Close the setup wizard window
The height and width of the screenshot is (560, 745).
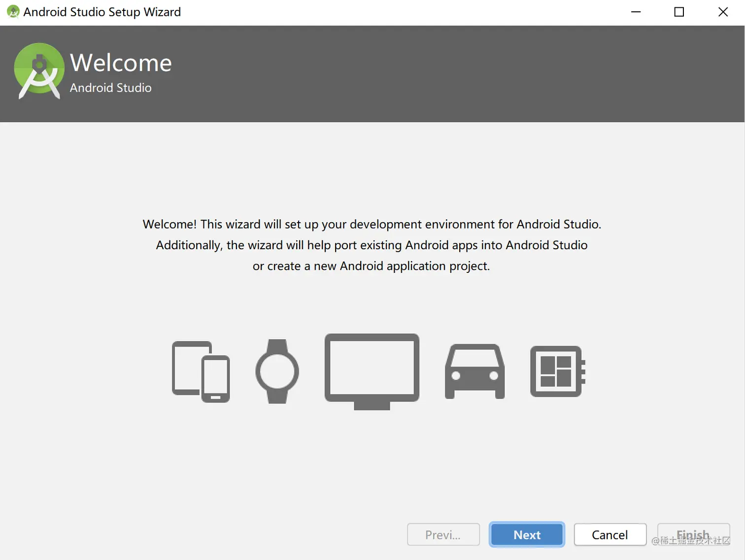722,11
